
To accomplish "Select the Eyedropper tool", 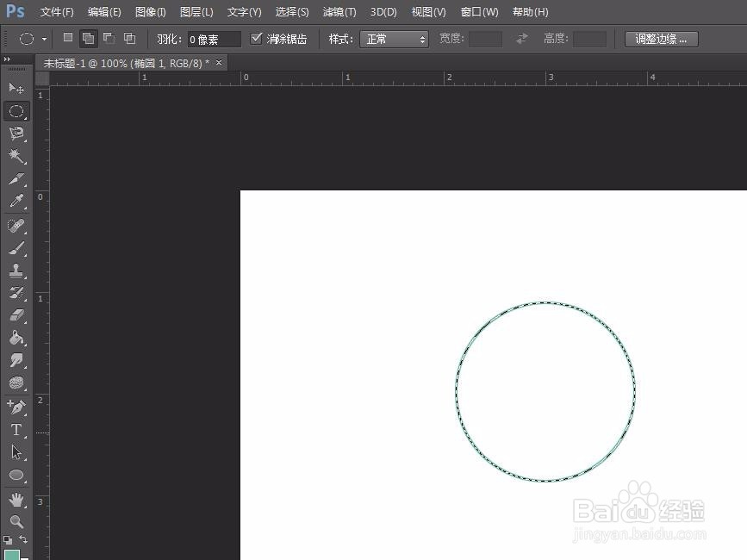I will tap(16, 201).
